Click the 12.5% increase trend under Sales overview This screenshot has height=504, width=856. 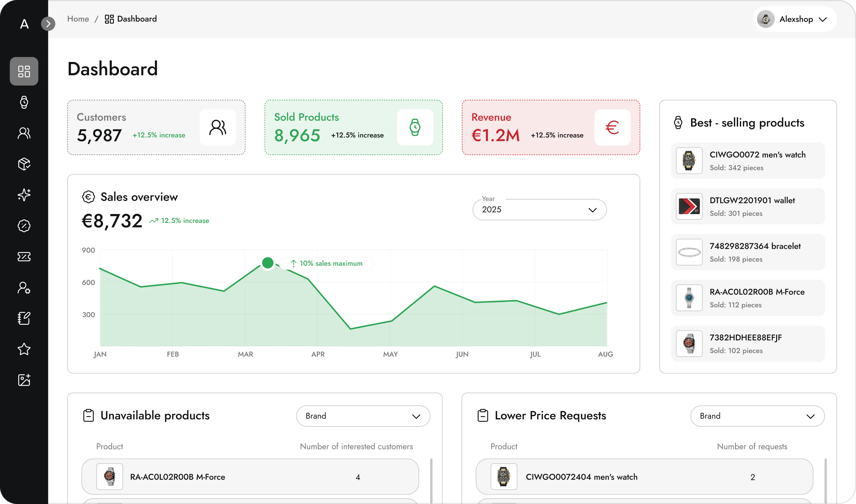tap(179, 221)
